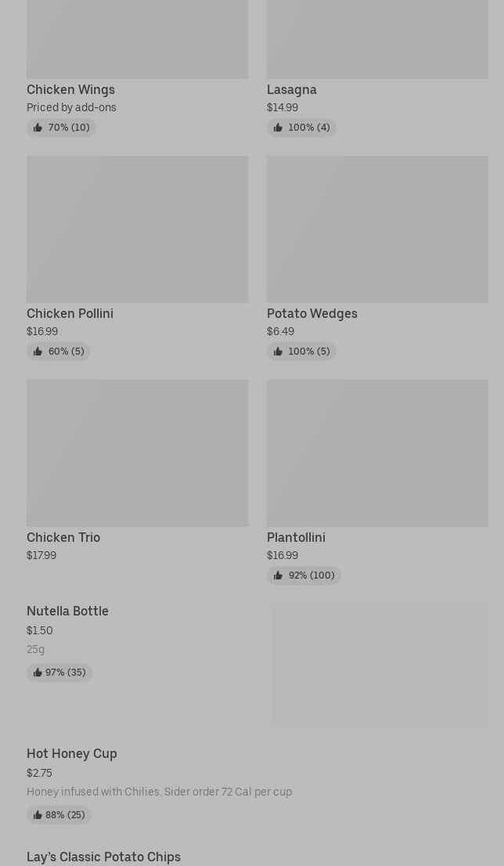
Task: Open the Chicken Wings item title
Action: [x=70, y=89]
